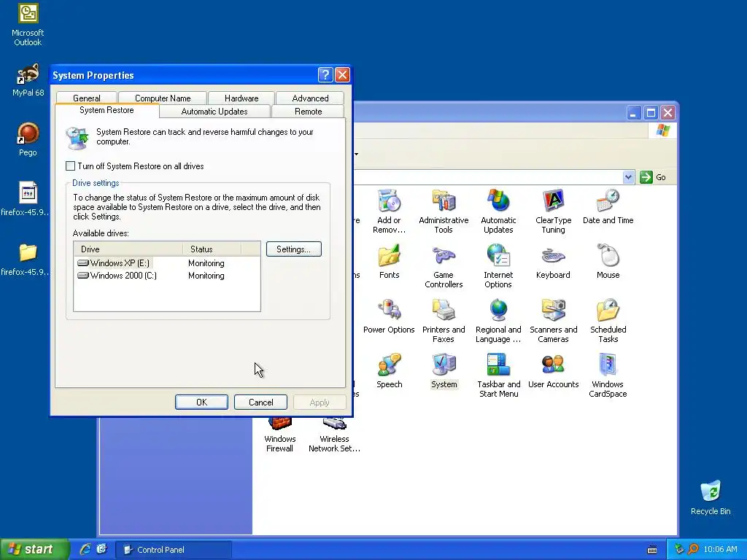Launch Internet Explorer from Quick Launch
The height and width of the screenshot is (560, 747).
tap(85, 549)
